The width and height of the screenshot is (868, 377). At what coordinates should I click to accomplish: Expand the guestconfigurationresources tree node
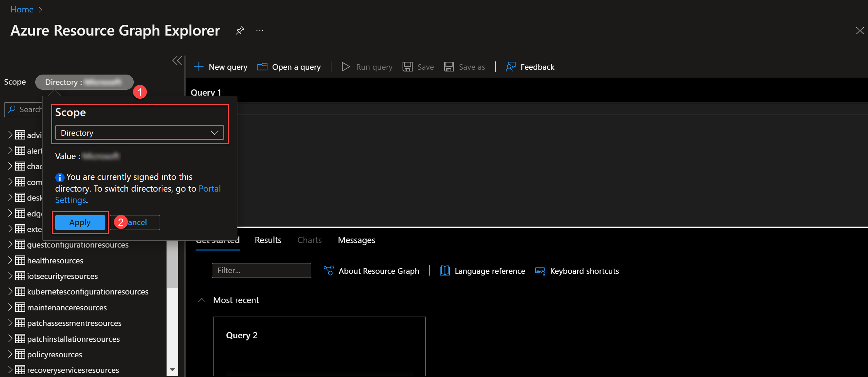tap(10, 244)
